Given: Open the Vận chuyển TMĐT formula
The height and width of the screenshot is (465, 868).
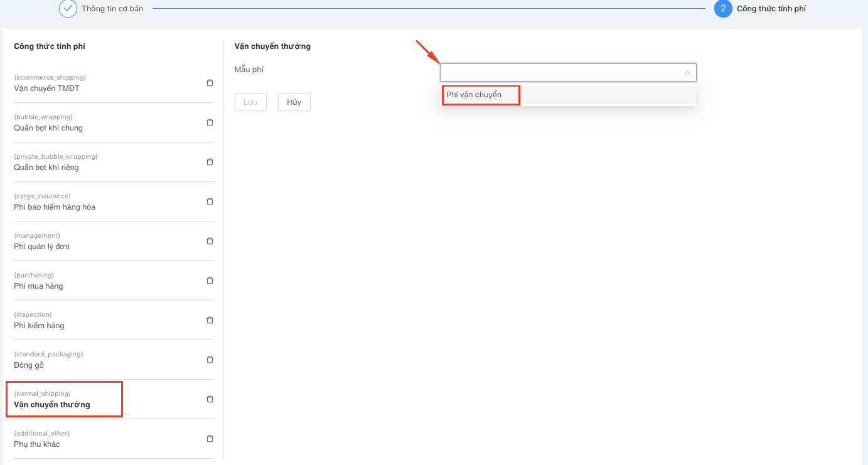Looking at the screenshot, I should click(46, 88).
